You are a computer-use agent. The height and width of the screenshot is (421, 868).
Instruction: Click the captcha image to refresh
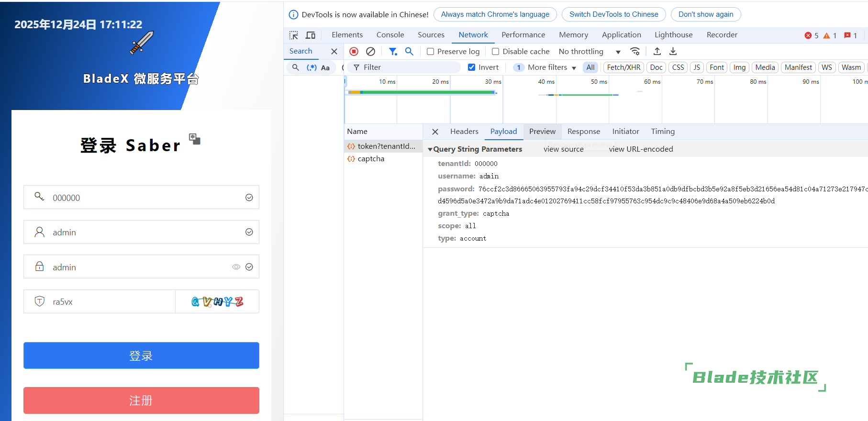click(x=217, y=301)
